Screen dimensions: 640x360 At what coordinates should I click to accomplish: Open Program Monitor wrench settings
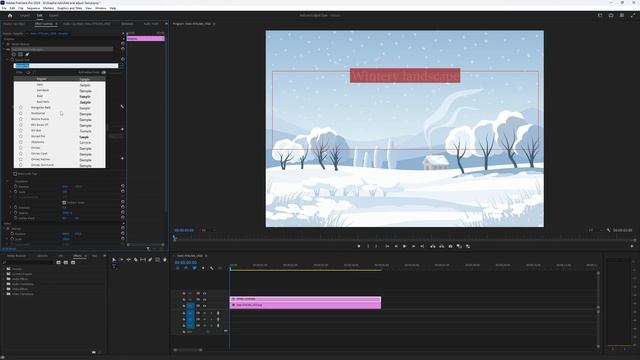click(608, 230)
